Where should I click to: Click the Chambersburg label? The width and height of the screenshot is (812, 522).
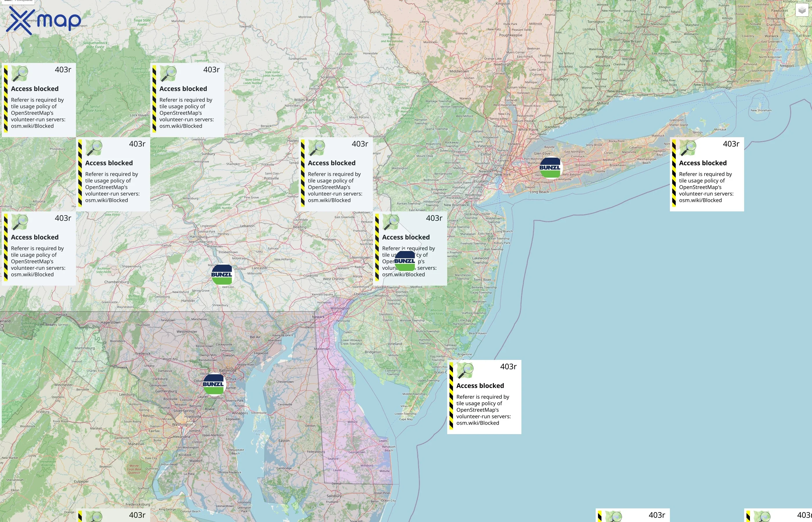click(117, 282)
